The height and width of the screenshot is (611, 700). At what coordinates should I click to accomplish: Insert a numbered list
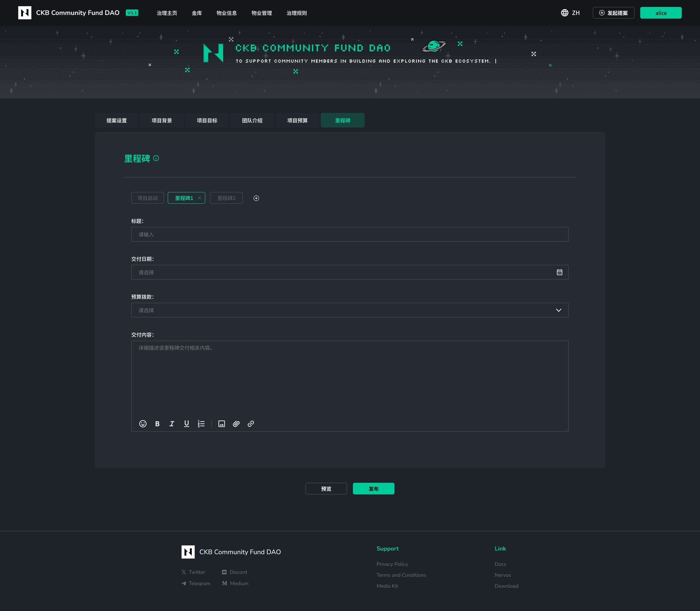pyautogui.click(x=201, y=424)
